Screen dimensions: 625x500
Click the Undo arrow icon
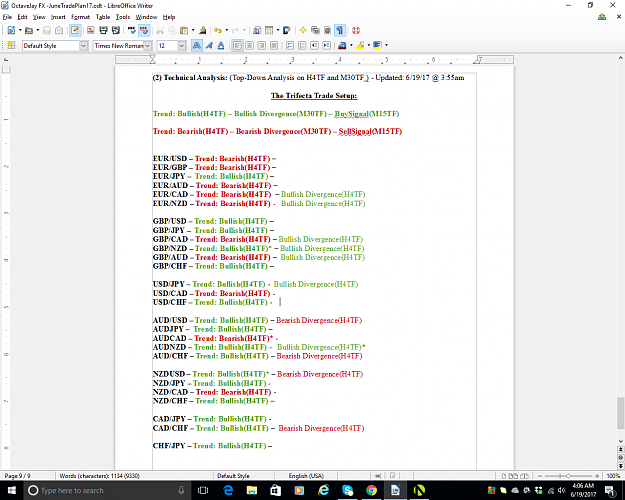pos(218,30)
